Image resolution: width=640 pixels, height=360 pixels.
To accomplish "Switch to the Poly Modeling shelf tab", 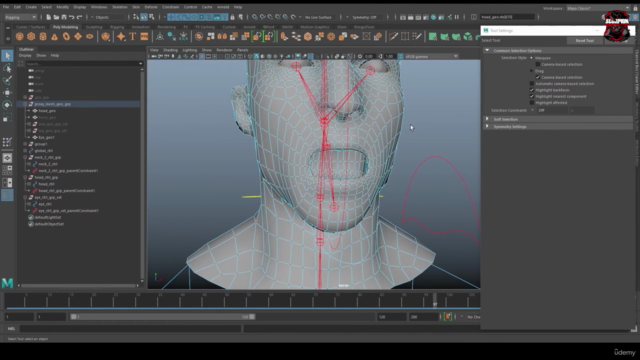I will (65, 27).
